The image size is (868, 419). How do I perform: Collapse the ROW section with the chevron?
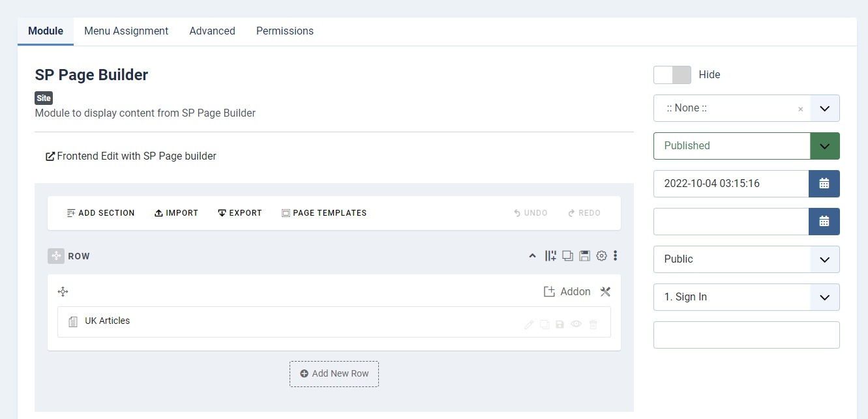[532, 256]
